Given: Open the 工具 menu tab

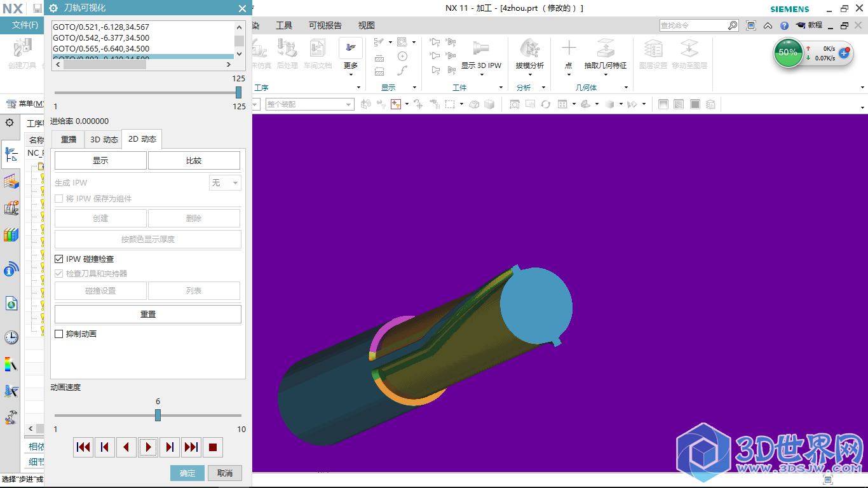Looking at the screenshot, I should [284, 25].
